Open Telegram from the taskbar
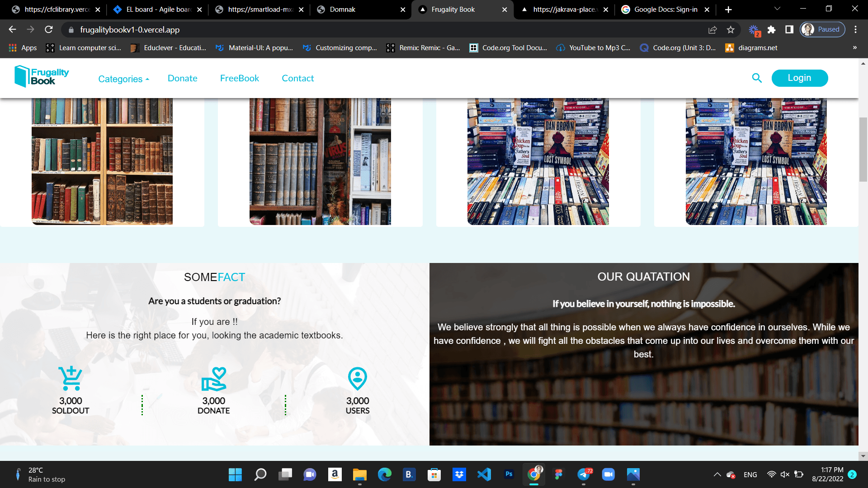 tap(584, 474)
